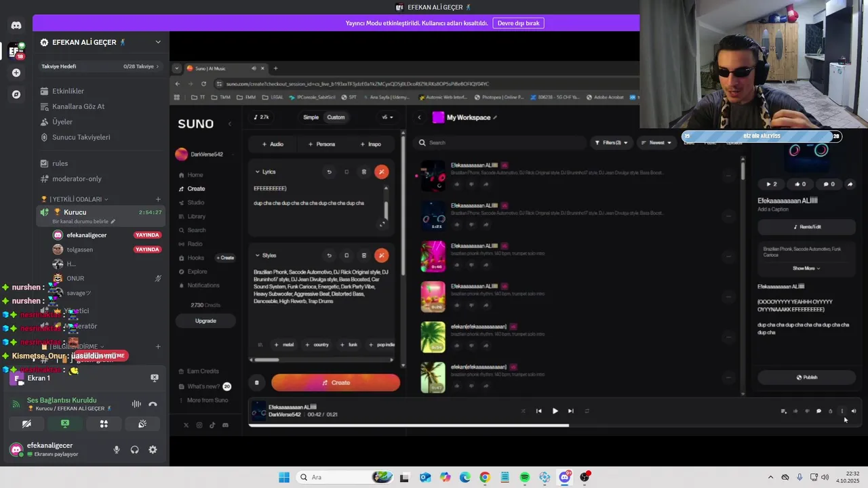The height and width of the screenshot is (488, 868).
Task: Disable streamer mode via Devre dışı bırak
Action: click(x=518, y=23)
